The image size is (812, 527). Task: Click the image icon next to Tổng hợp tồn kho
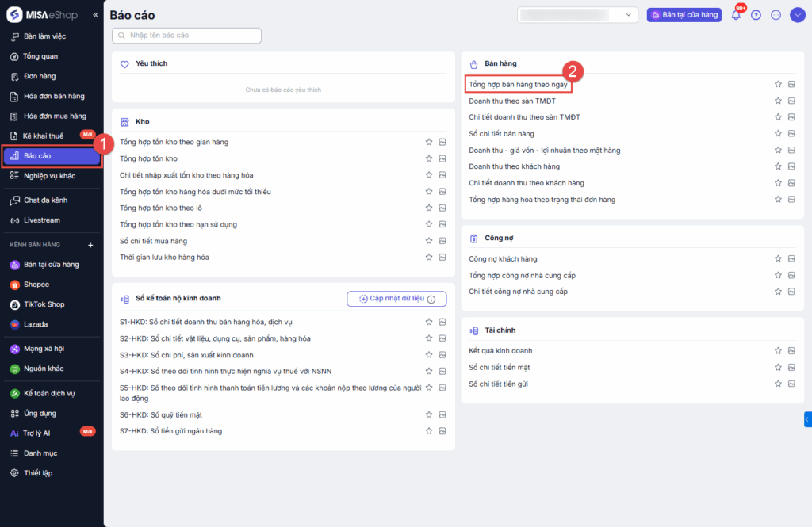coord(442,158)
